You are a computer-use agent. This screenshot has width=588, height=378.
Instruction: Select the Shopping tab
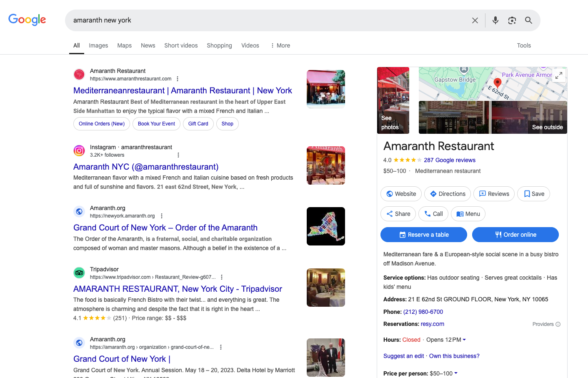(x=219, y=45)
